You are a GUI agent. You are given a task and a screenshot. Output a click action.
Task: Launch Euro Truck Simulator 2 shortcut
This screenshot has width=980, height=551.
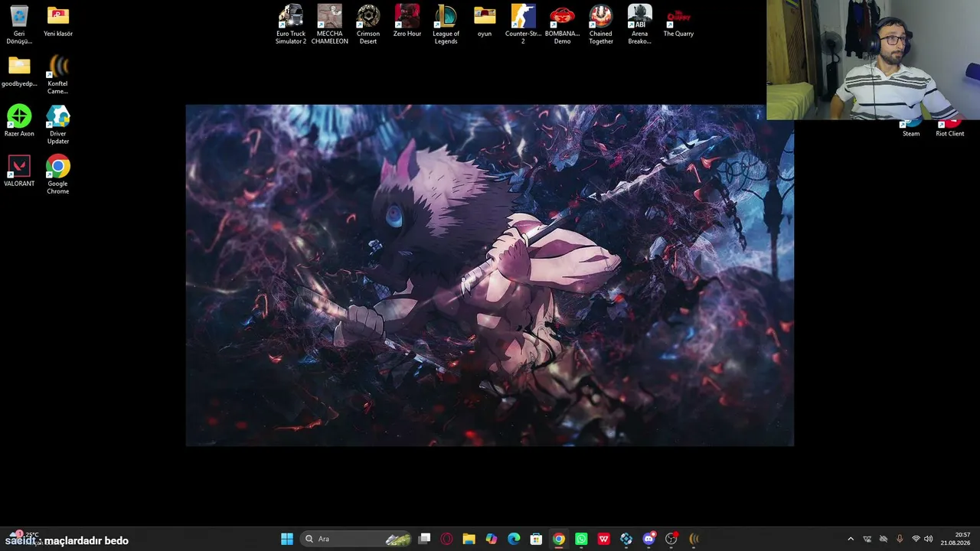291,24
